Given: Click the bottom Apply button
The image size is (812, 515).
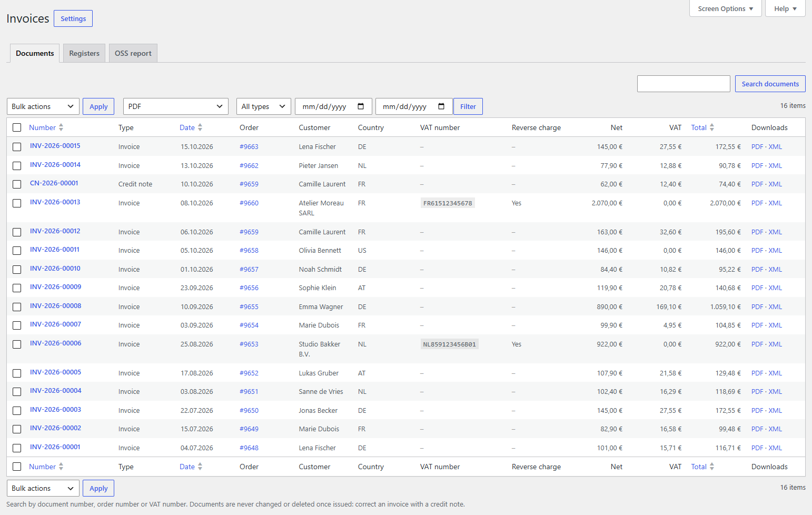Looking at the screenshot, I should pos(98,488).
